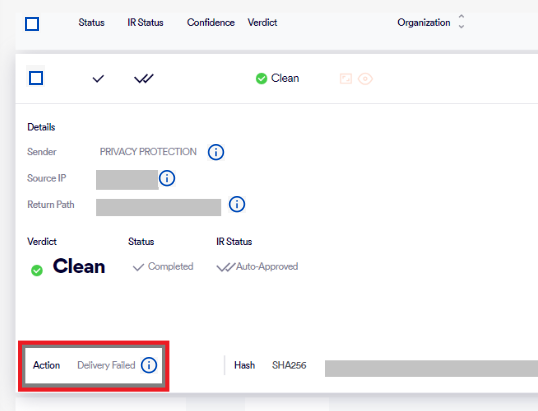Click the Details section heading

(41, 127)
